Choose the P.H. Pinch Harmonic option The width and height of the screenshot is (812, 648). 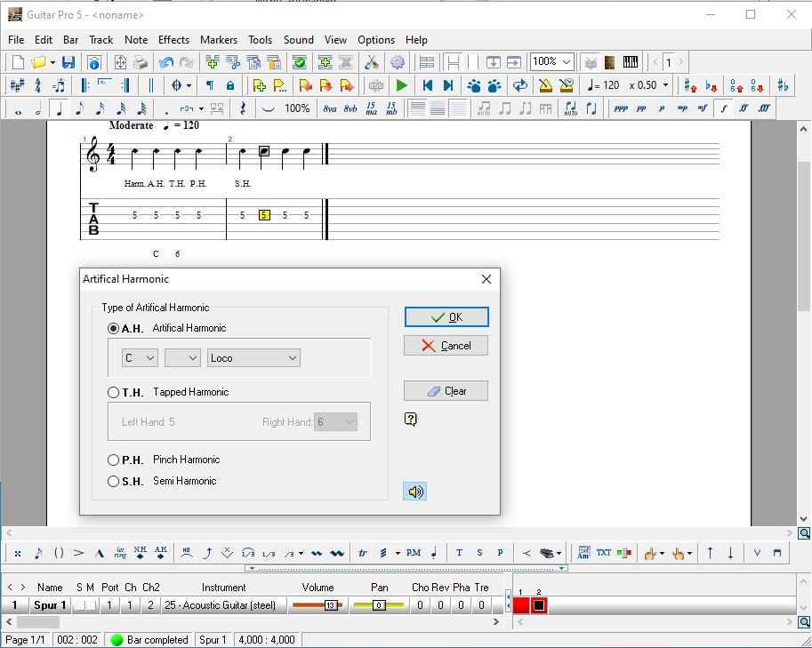coord(113,460)
